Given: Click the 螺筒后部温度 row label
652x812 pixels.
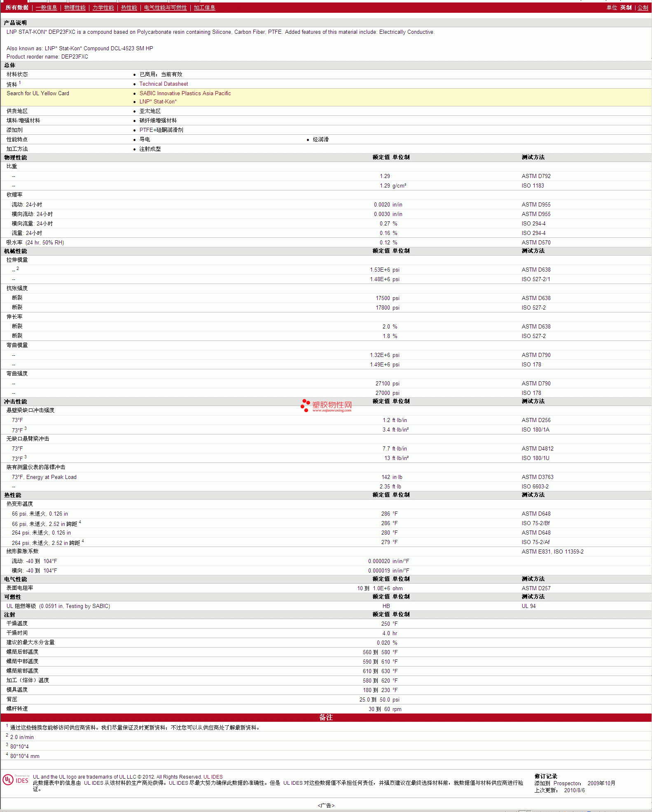Looking at the screenshot, I should 22,652.
